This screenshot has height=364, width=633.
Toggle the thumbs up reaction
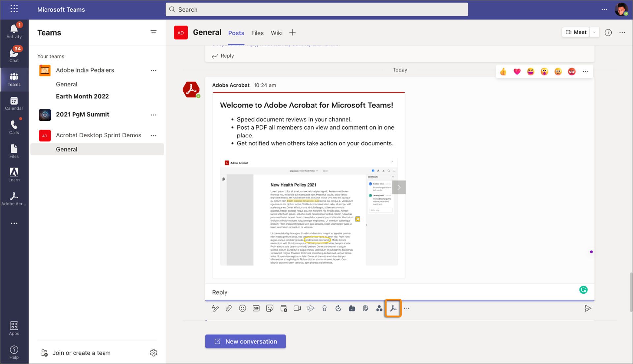[x=503, y=71]
